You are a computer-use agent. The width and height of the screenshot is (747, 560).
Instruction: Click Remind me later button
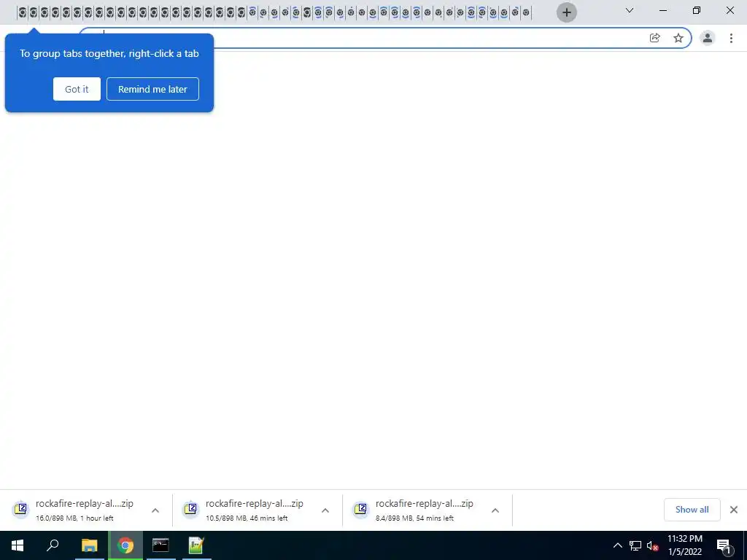[152, 89]
